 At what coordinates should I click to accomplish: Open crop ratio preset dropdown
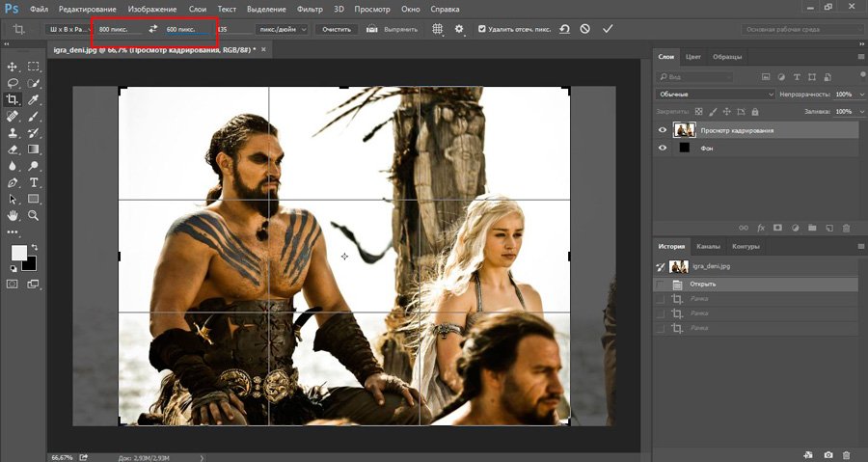(x=68, y=29)
